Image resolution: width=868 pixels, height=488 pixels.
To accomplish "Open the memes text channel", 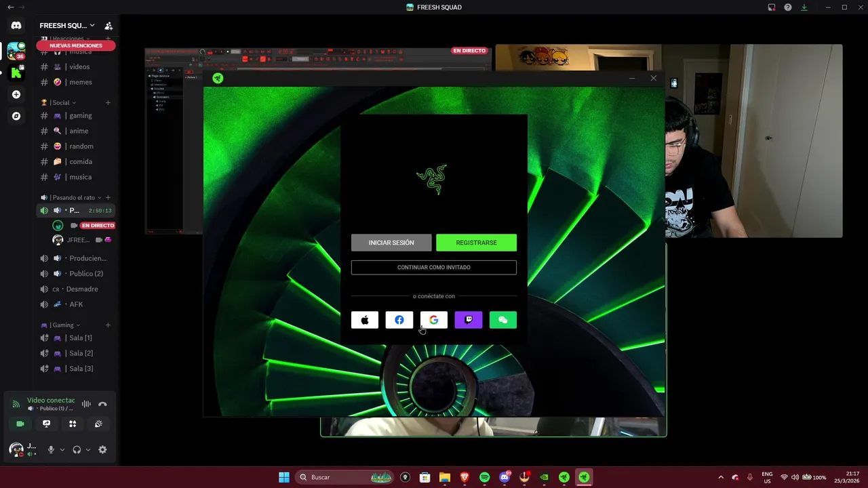I will click(76, 82).
